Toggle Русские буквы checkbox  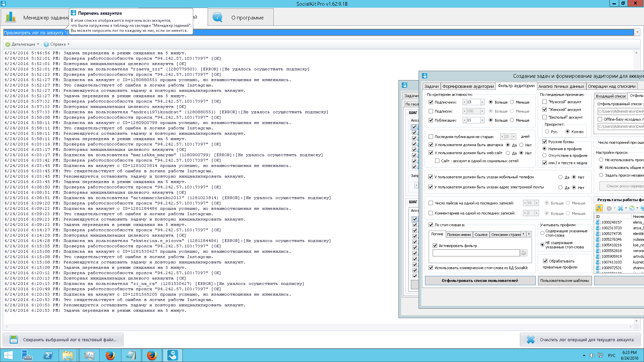545,142
